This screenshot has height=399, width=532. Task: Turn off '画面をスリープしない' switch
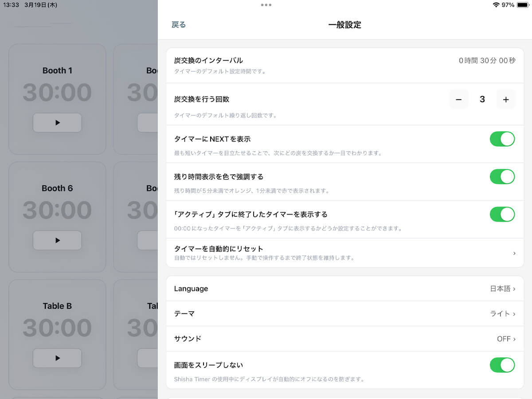coord(502,365)
